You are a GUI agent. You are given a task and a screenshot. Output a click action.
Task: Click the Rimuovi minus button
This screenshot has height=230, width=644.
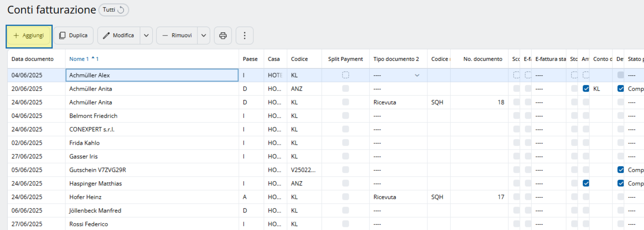click(177, 35)
